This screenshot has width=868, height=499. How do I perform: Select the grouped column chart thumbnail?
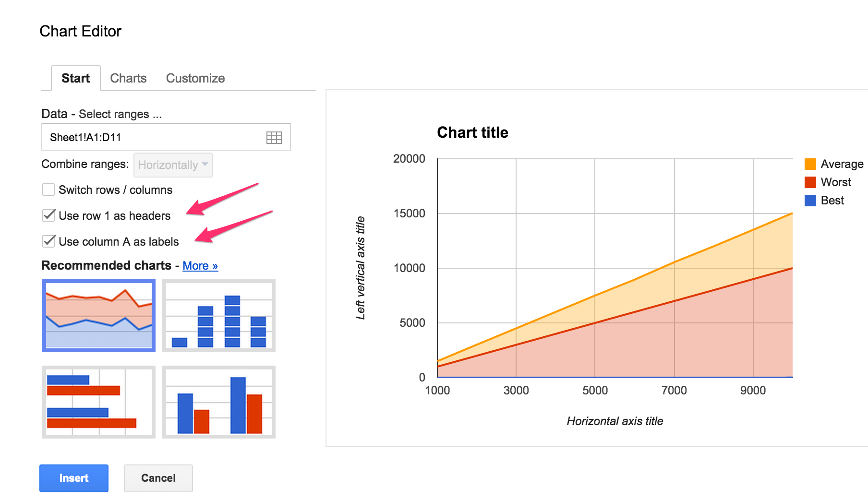pyautogui.click(x=219, y=402)
